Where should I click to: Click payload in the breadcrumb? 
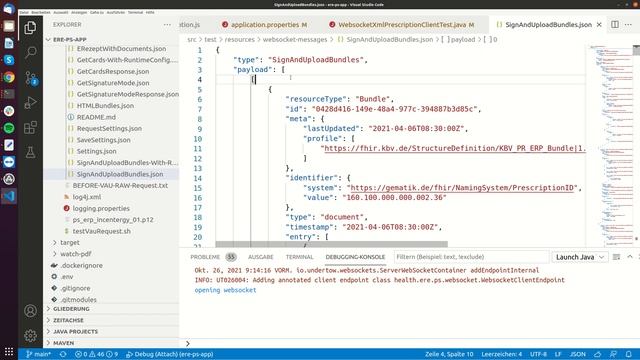(x=462, y=40)
